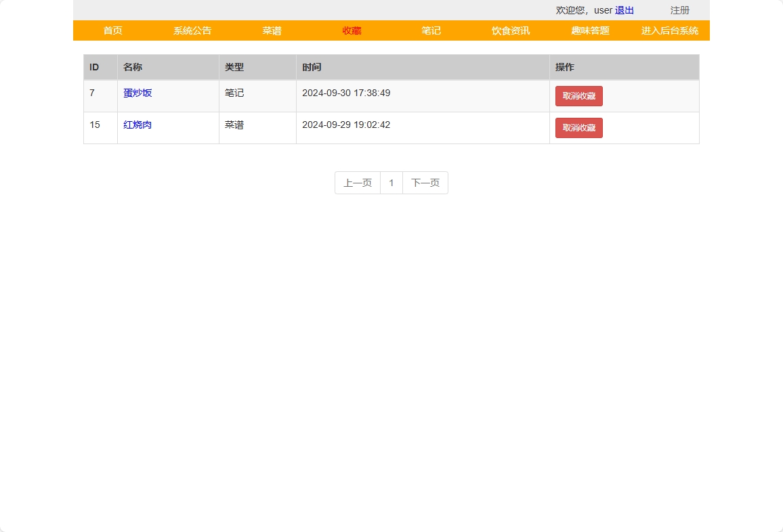Click the 下一页 next page control
Image resolution: width=783 pixels, height=532 pixels.
tap(425, 182)
